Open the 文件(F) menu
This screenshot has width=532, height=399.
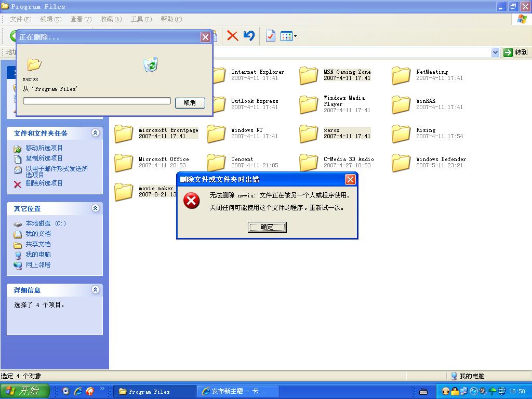pos(21,19)
